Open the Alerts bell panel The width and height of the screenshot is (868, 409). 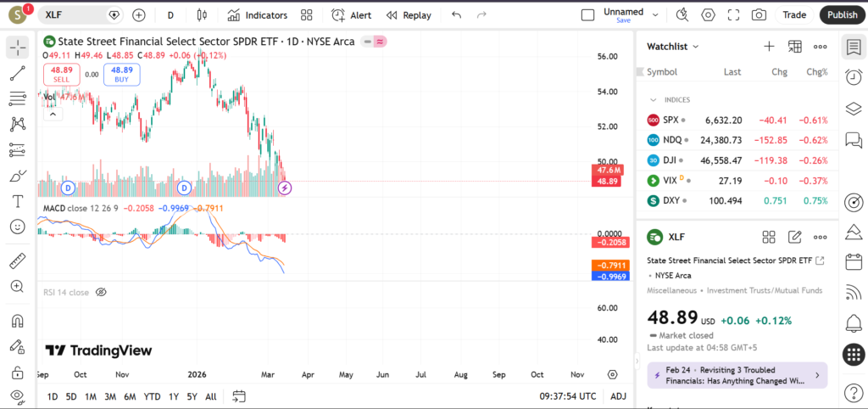(854, 323)
